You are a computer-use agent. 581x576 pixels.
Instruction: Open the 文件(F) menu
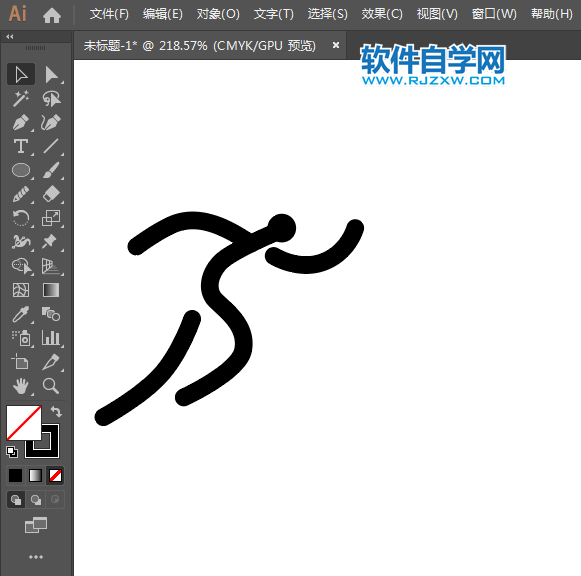tap(109, 14)
